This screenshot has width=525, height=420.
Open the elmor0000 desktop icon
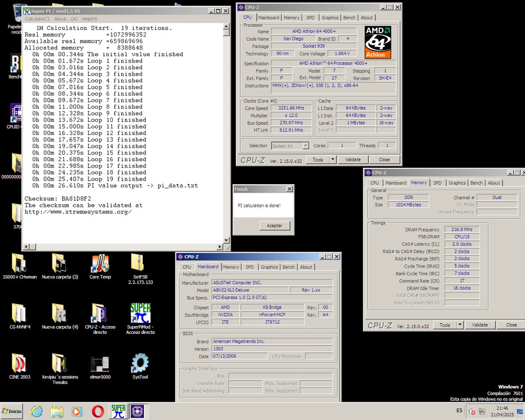(100, 367)
